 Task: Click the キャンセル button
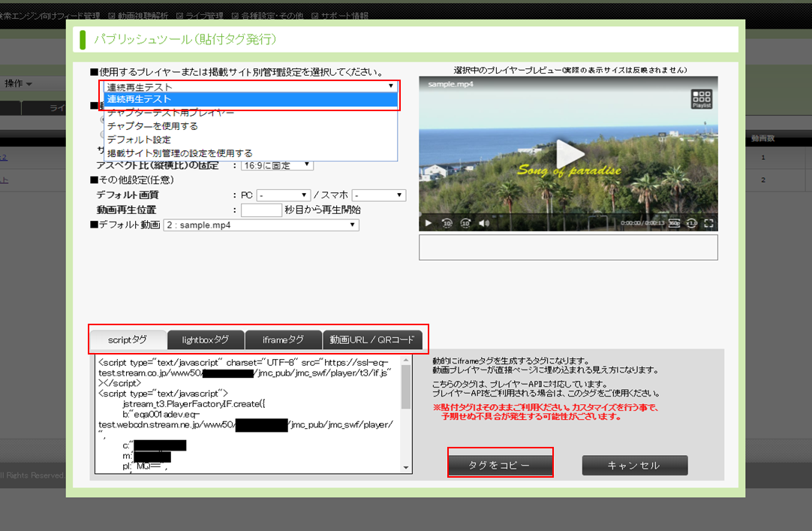635,465
